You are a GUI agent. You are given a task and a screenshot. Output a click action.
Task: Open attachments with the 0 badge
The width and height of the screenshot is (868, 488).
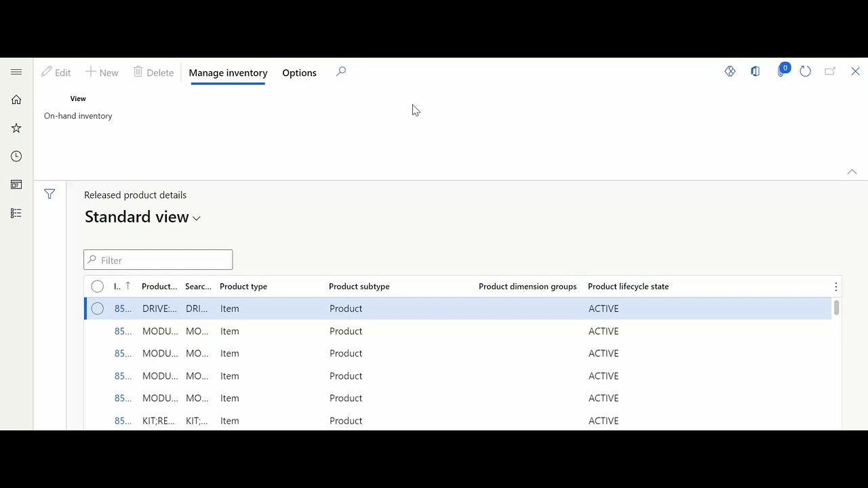[783, 70]
